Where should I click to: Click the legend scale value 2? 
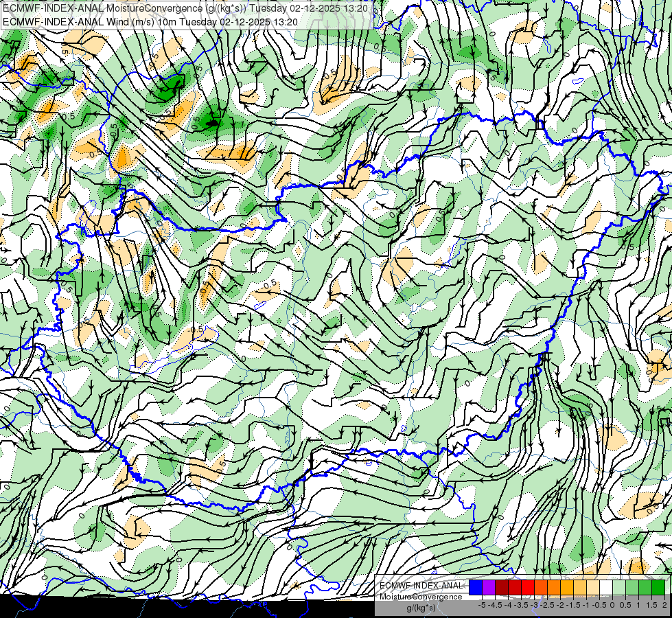click(x=664, y=605)
